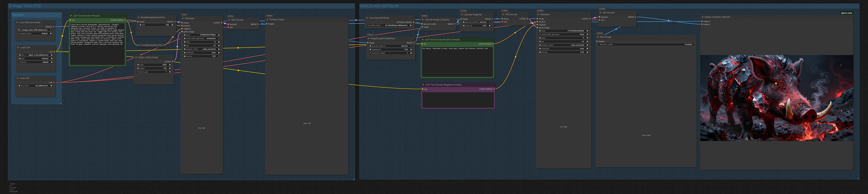Collapse the Upscale Image By node dot

point(462,15)
